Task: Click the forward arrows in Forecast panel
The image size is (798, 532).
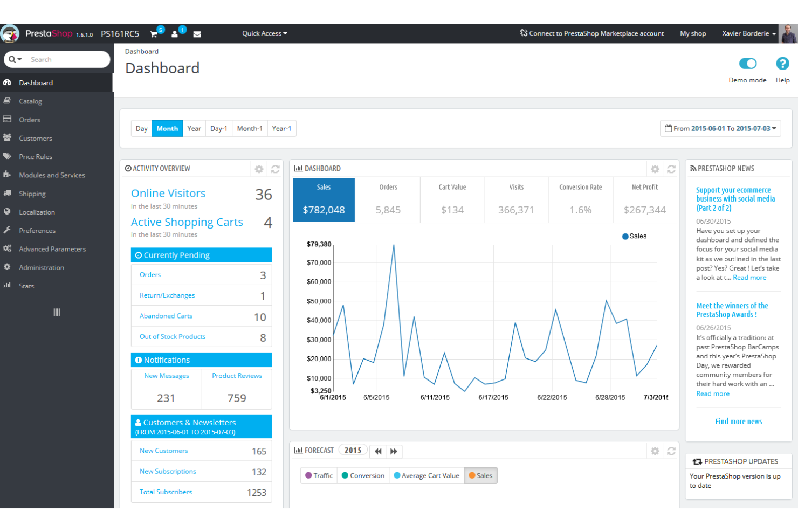Action: [394, 451]
